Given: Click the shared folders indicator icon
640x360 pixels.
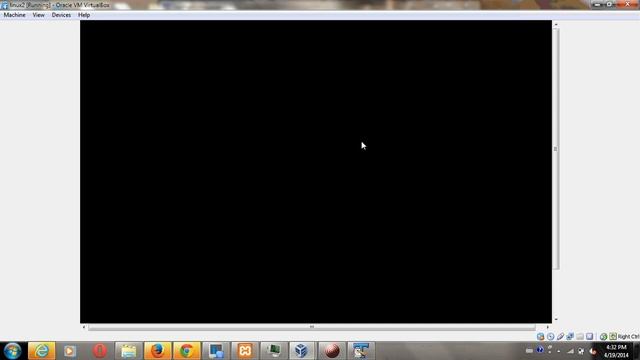Looking at the screenshot, I should [x=580, y=336].
